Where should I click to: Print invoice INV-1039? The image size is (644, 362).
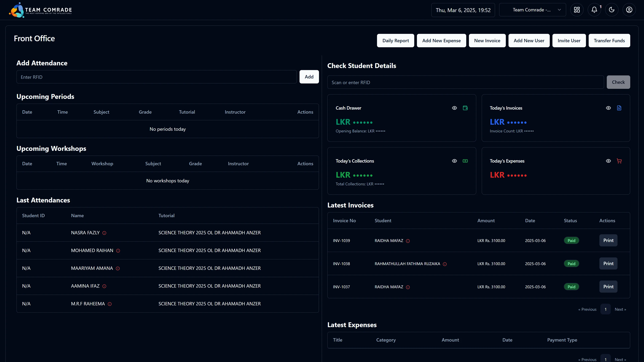coord(608,240)
